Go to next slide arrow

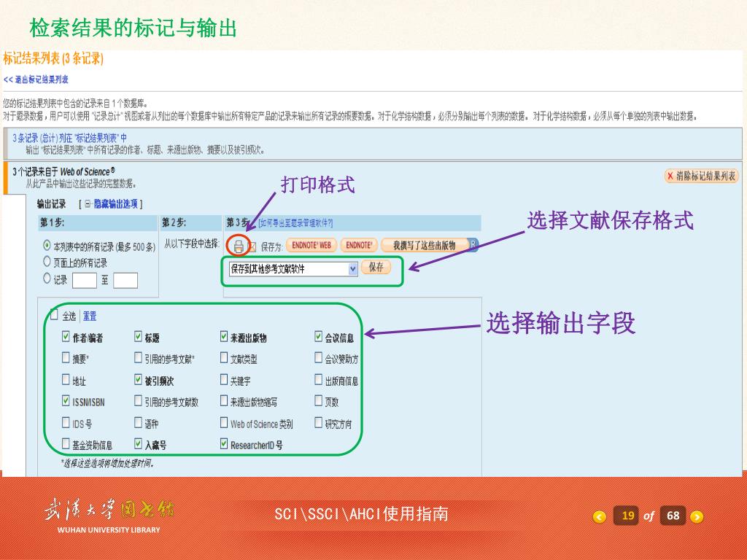(x=697, y=517)
